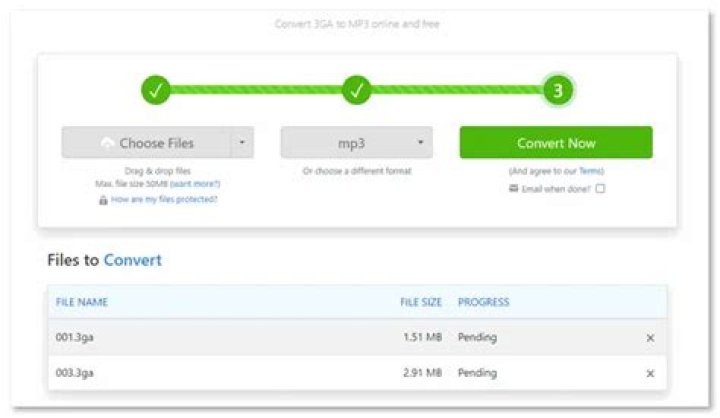The height and width of the screenshot is (418, 720).
Task: Select the 003.3ga file name
Action: tap(74, 373)
